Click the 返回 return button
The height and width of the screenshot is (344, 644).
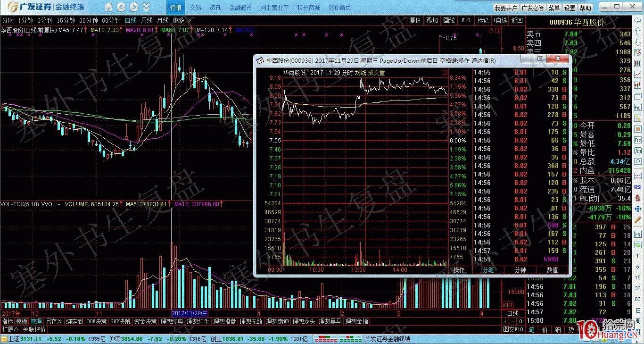pos(517,20)
